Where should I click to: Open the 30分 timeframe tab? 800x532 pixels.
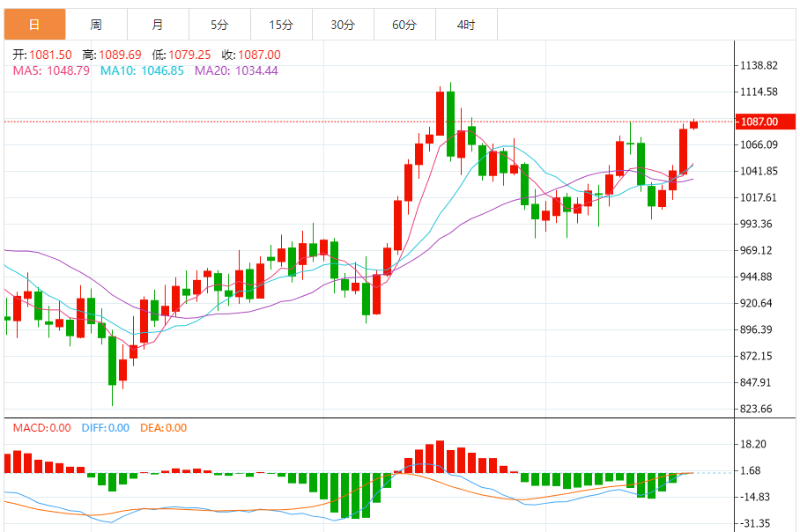(343, 25)
